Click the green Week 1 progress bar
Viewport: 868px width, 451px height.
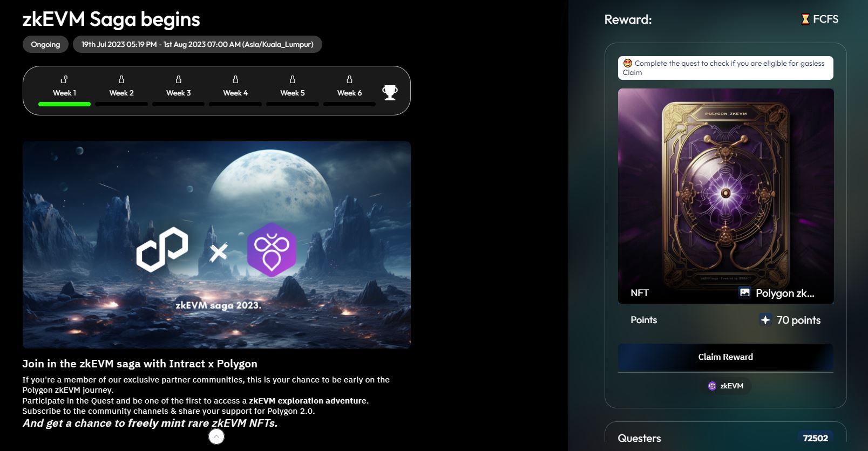point(64,104)
